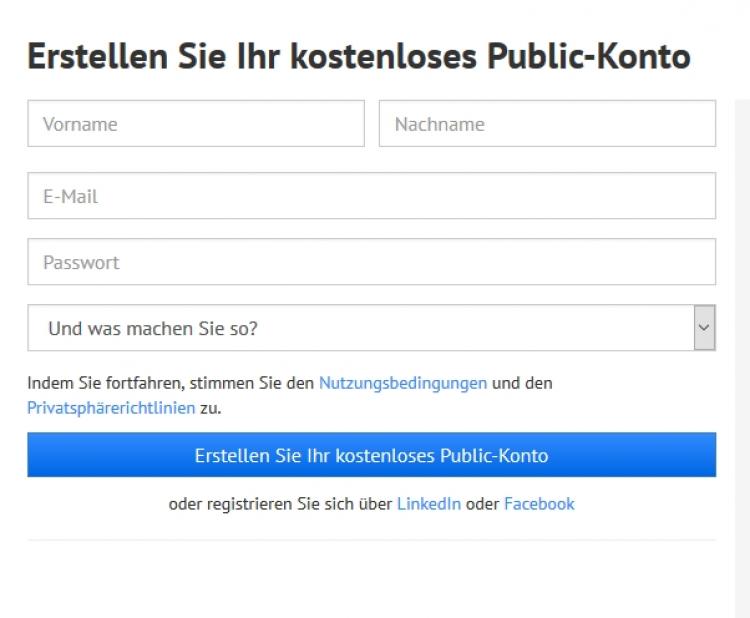Click the word 'oder' between LinkedIn and Facebook

[x=482, y=504]
